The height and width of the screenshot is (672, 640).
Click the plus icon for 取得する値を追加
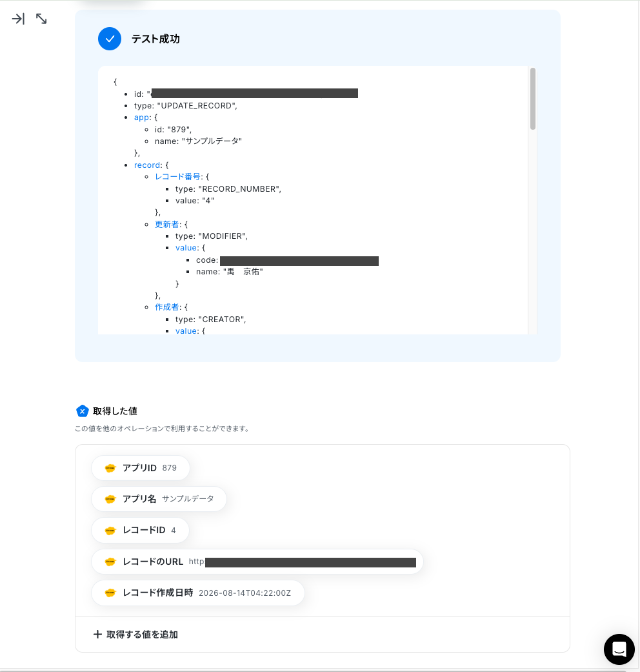97,635
